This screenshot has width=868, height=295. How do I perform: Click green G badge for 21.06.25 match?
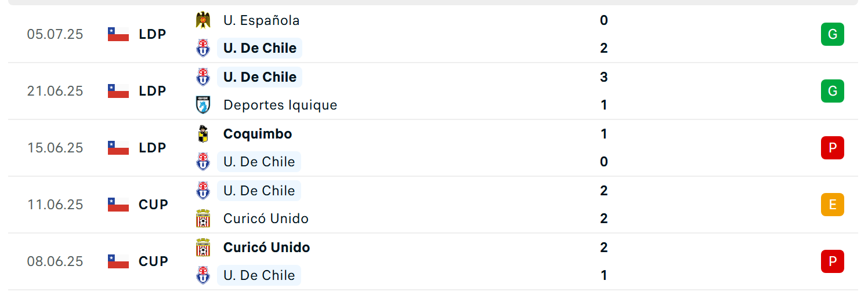pyautogui.click(x=832, y=91)
